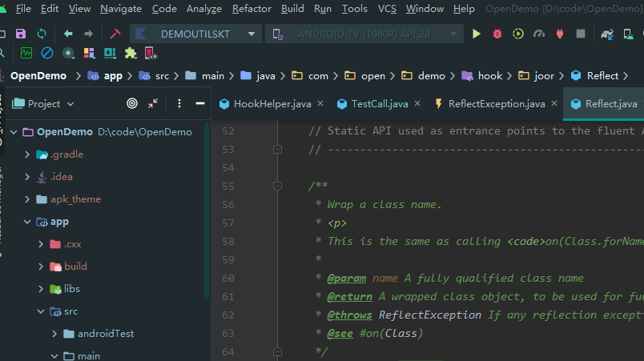
Task: Open the AVD Manager device icon
Action: tap(628, 34)
